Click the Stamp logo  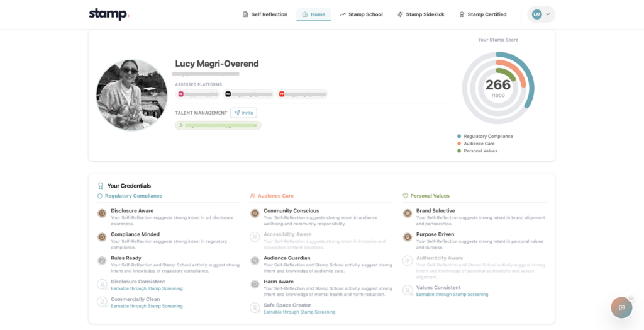click(x=109, y=14)
